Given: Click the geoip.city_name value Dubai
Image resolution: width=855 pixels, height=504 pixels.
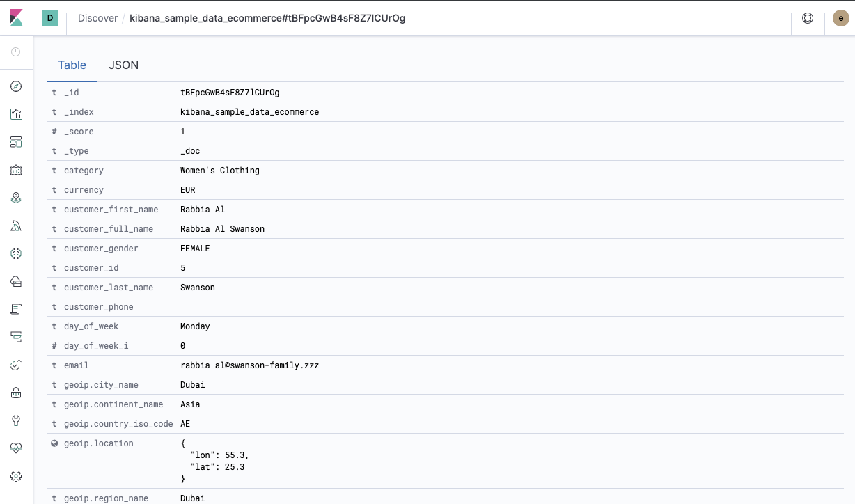Looking at the screenshot, I should tap(193, 385).
